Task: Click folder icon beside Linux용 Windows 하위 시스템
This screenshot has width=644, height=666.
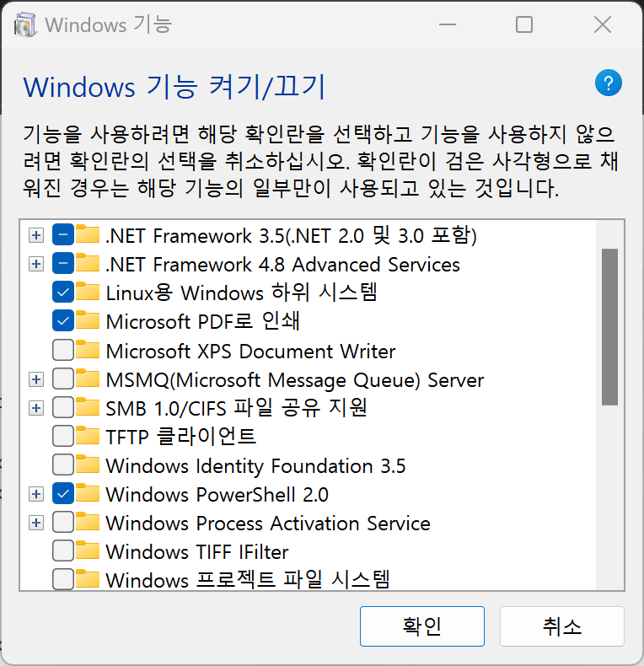Action: coord(88,292)
